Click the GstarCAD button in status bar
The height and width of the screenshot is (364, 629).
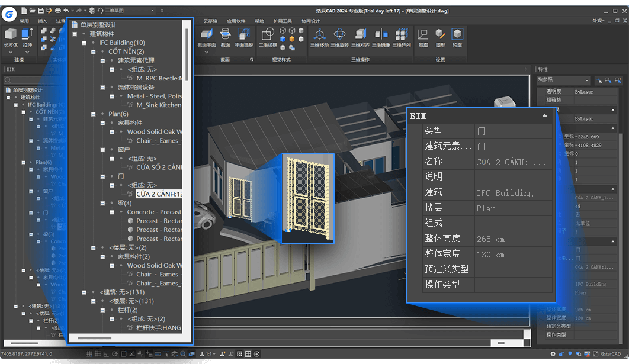click(x=610, y=353)
